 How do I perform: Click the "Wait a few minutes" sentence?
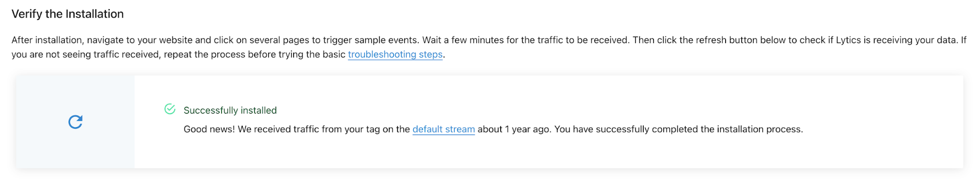click(x=526, y=40)
